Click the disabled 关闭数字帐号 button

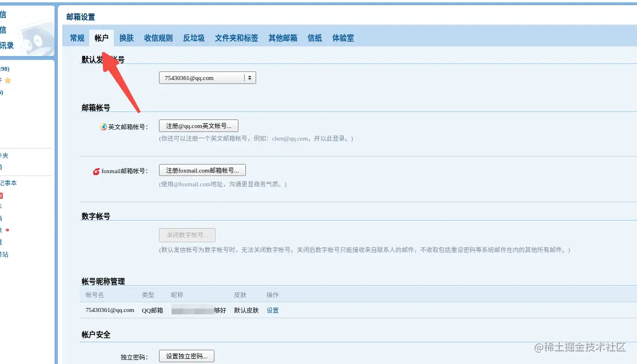(x=188, y=235)
